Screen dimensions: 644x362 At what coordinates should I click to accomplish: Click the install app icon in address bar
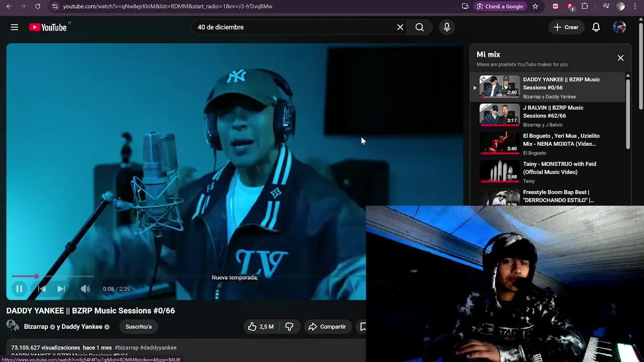[465, 6]
